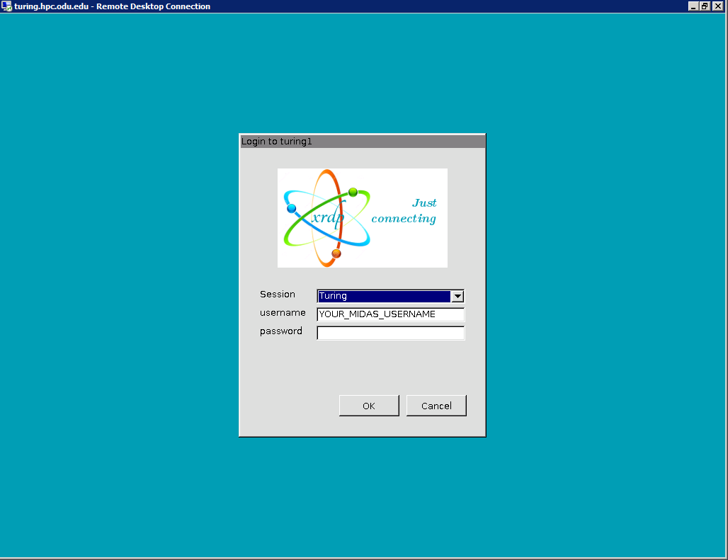
Task: Click the empty password field
Action: (x=390, y=333)
